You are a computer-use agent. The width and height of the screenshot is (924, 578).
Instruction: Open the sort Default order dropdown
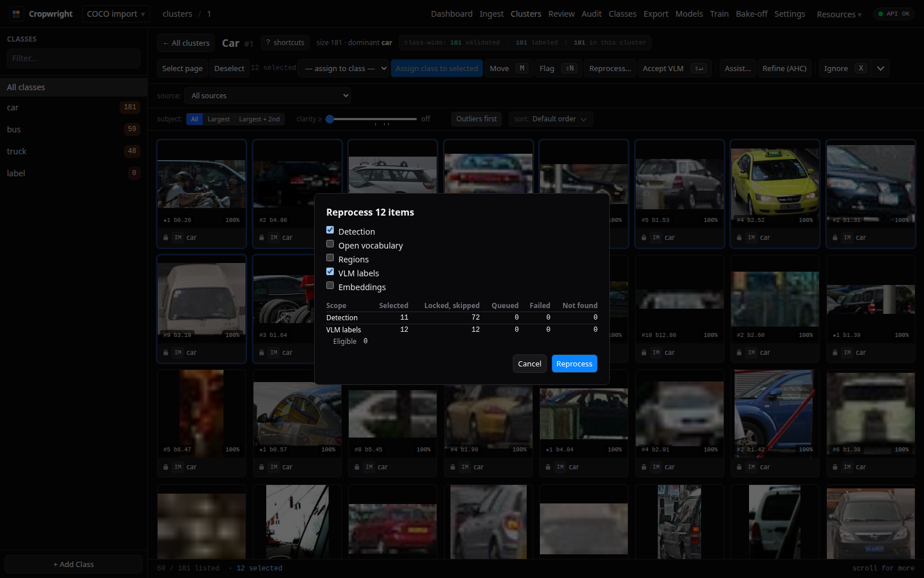click(x=551, y=119)
